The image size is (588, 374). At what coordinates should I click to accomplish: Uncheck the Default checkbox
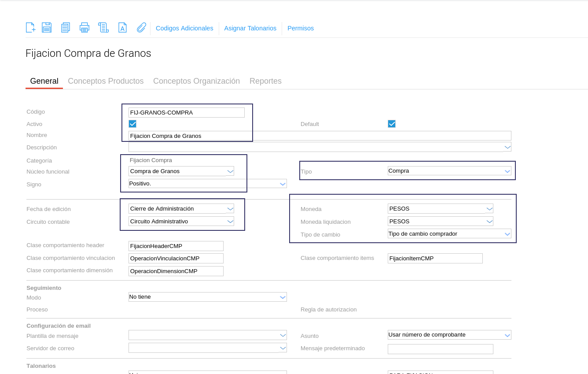pos(392,124)
